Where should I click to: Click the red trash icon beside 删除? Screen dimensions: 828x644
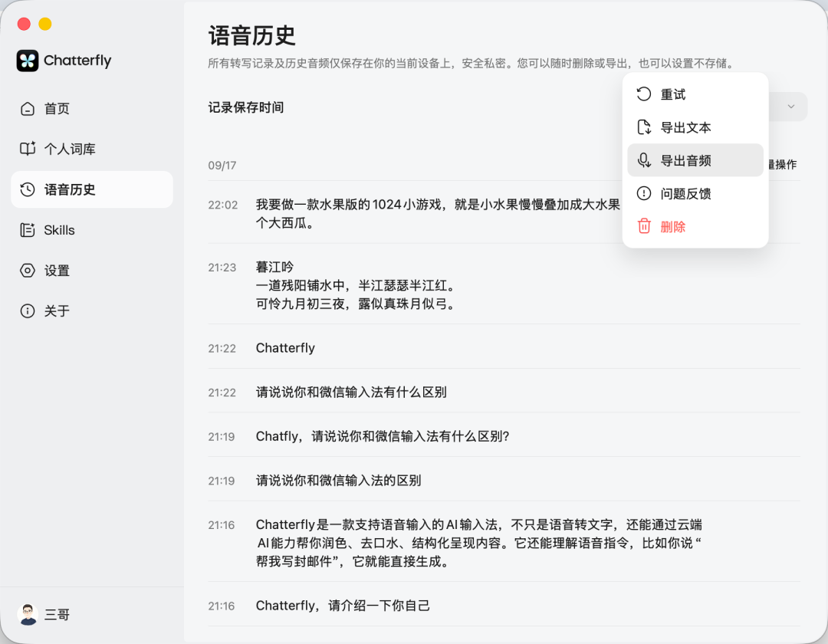pos(644,226)
